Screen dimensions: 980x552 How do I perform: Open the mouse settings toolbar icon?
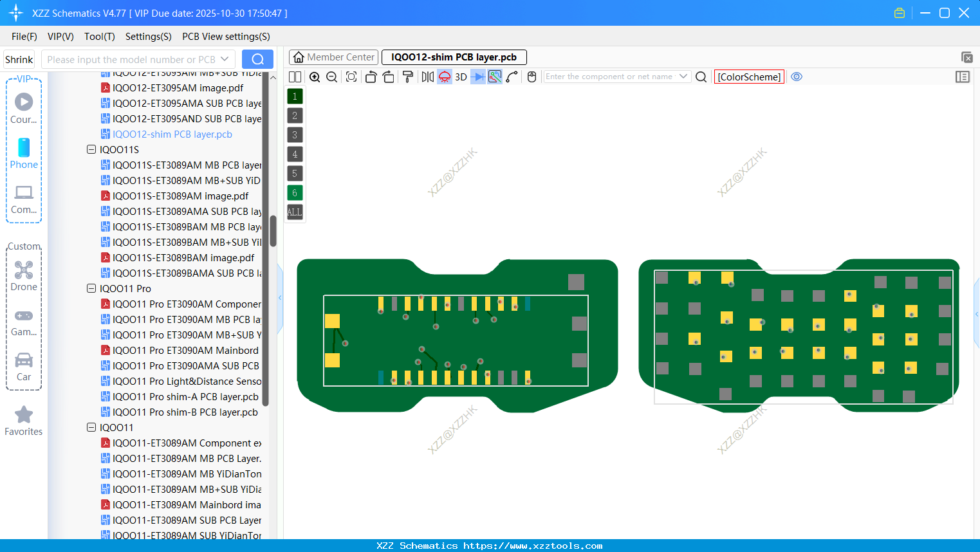click(x=532, y=77)
